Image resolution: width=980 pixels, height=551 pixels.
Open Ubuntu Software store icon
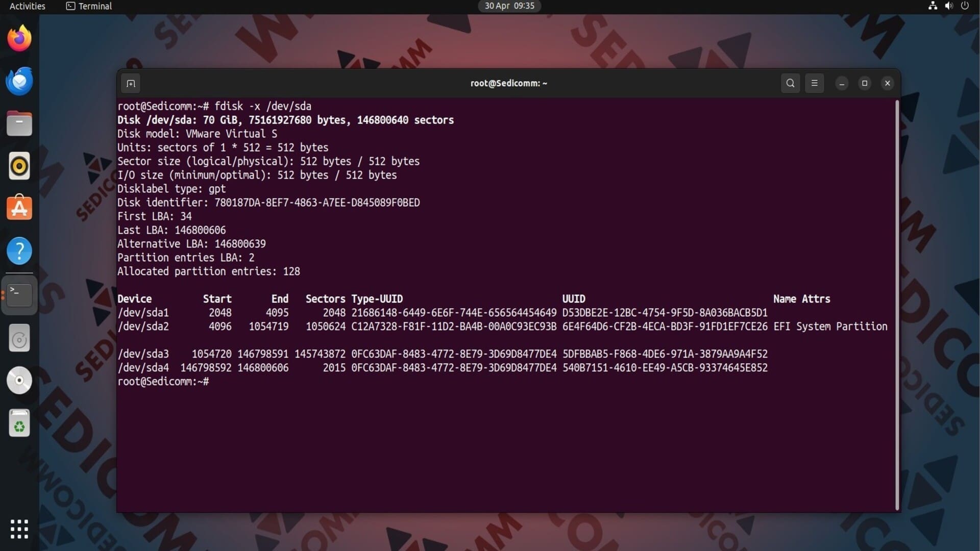[x=19, y=208]
